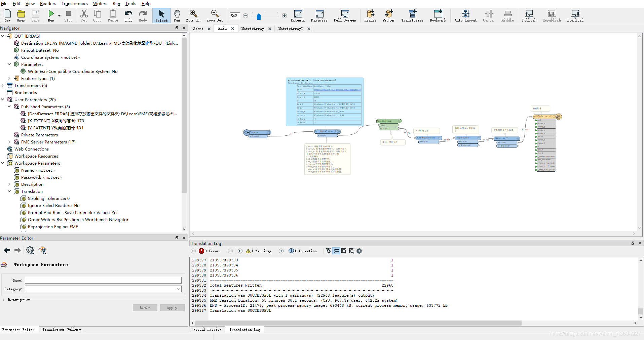Select the Bookmarks item in Navigator
The image size is (644, 340).
pos(26,92)
